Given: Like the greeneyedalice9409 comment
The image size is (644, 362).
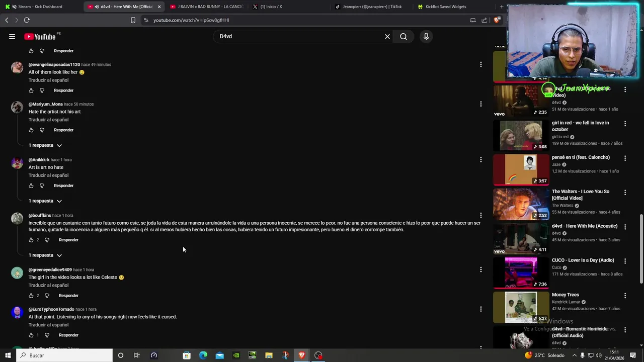Looking at the screenshot, I should [x=31, y=296].
